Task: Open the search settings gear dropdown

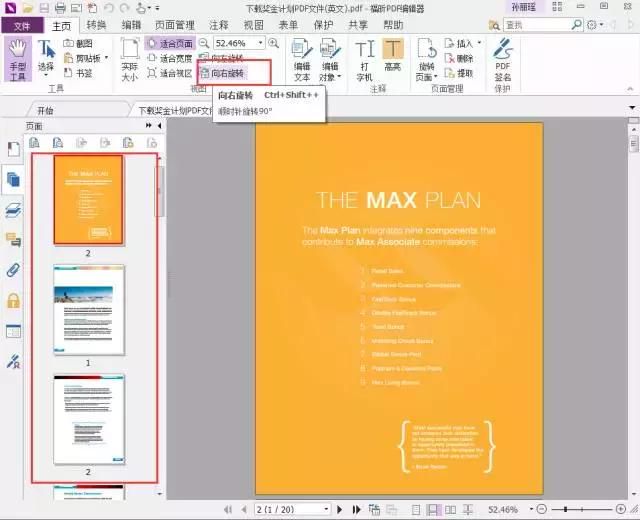Action: pyautogui.click(x=595, y=25)
